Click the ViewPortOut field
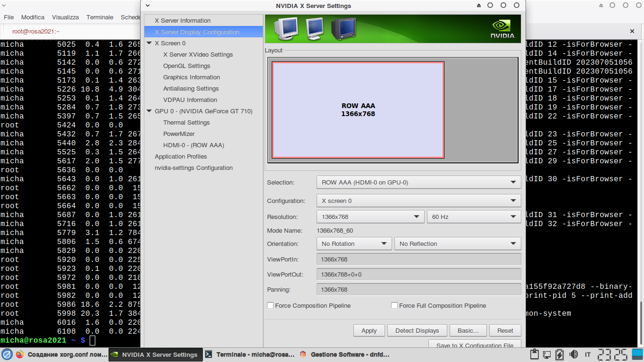 (418, 274)
